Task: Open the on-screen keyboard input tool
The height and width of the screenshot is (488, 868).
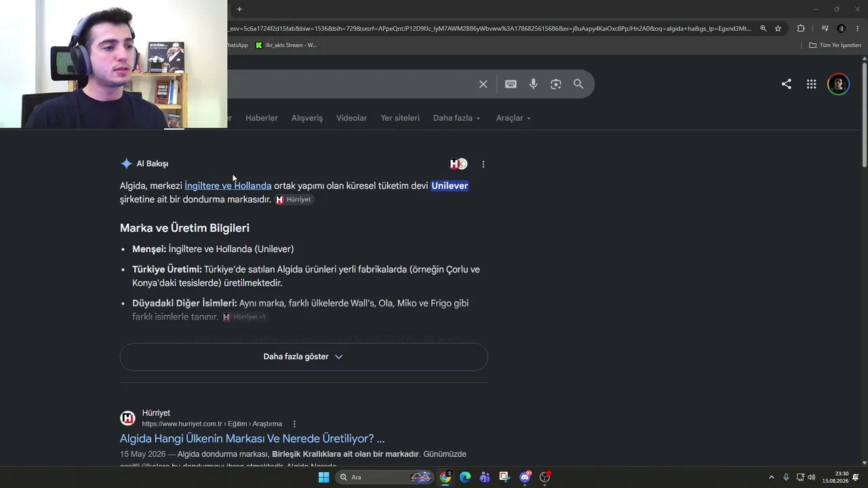Action: pos(511,84)
